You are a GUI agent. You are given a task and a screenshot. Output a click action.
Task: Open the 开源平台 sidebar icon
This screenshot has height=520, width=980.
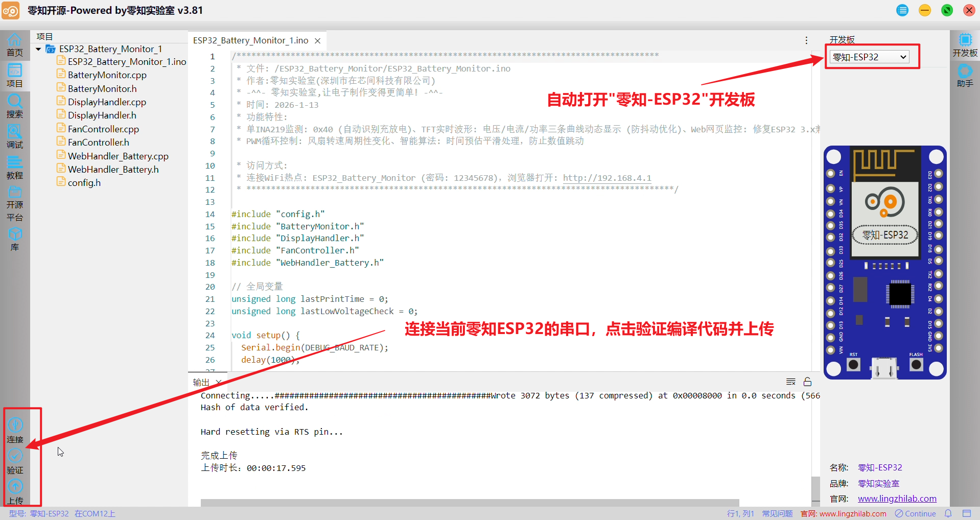coord(15,204)
